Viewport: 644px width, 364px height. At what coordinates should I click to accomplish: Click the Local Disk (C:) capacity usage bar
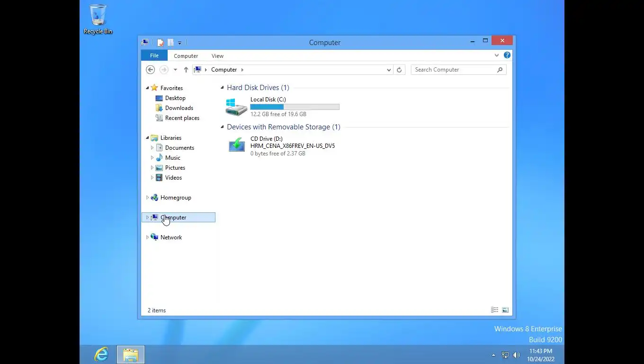tap(295, 107)
